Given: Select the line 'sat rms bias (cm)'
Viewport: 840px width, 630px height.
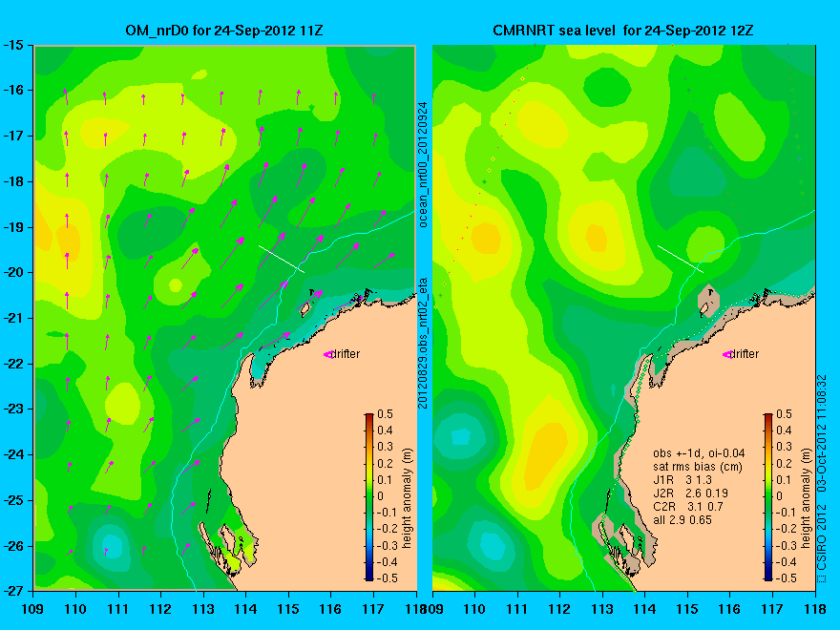Looking at the screenshot, I should click(x=698, y=467).
